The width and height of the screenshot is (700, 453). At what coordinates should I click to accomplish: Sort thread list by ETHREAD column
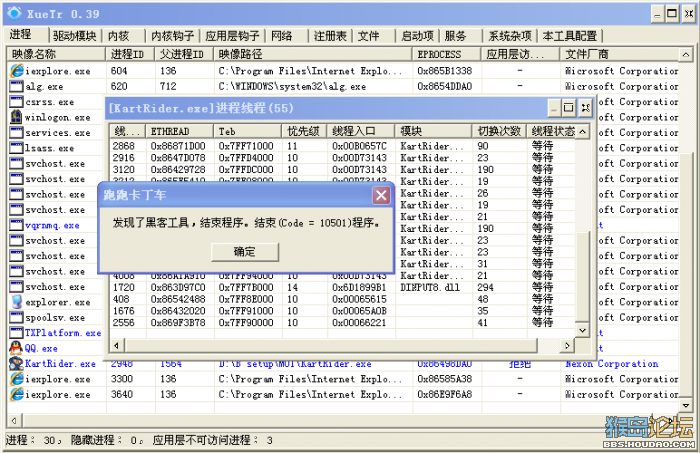[179, 131]
